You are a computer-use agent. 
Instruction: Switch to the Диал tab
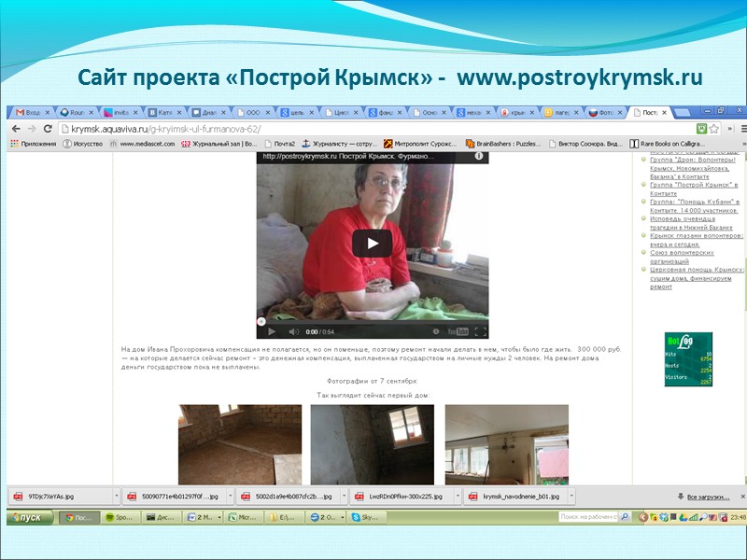208,112
